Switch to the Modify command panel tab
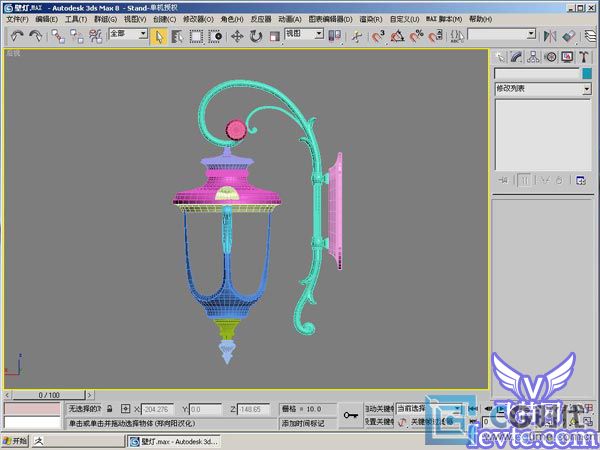This screenshot has height=450, width=600. point(516,57)
